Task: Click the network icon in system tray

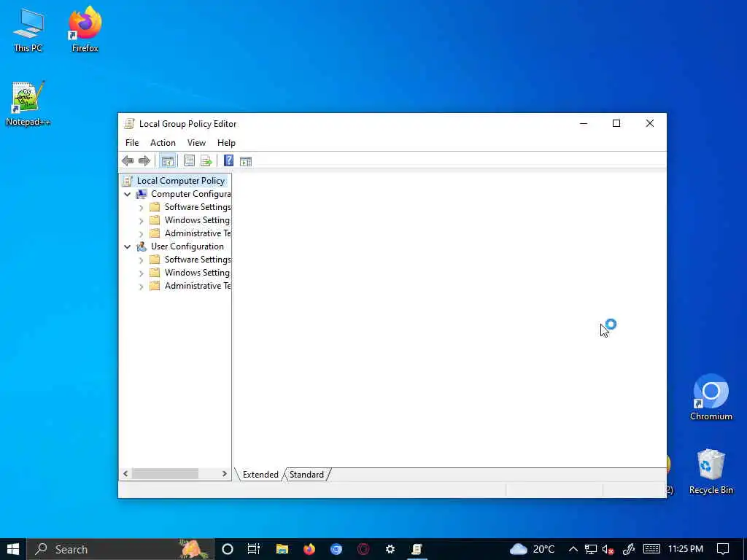Action: click(x=591, y=549)
